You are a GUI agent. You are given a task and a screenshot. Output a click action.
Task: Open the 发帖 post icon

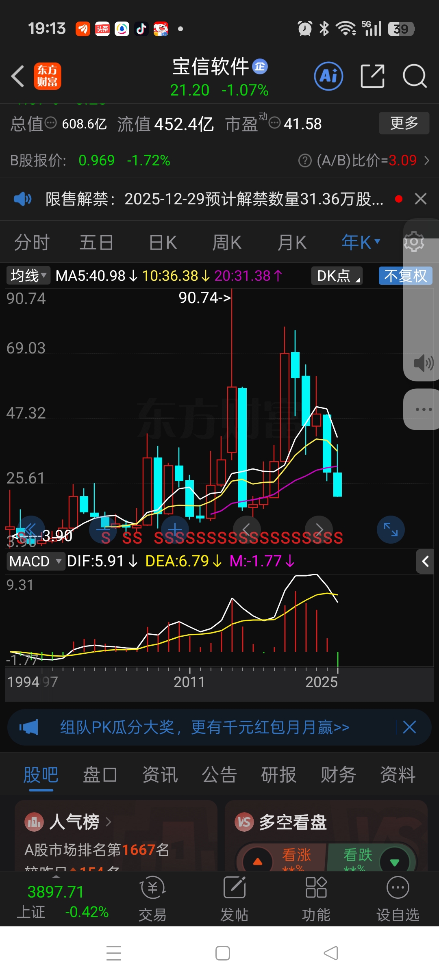[x=235, y=900]
